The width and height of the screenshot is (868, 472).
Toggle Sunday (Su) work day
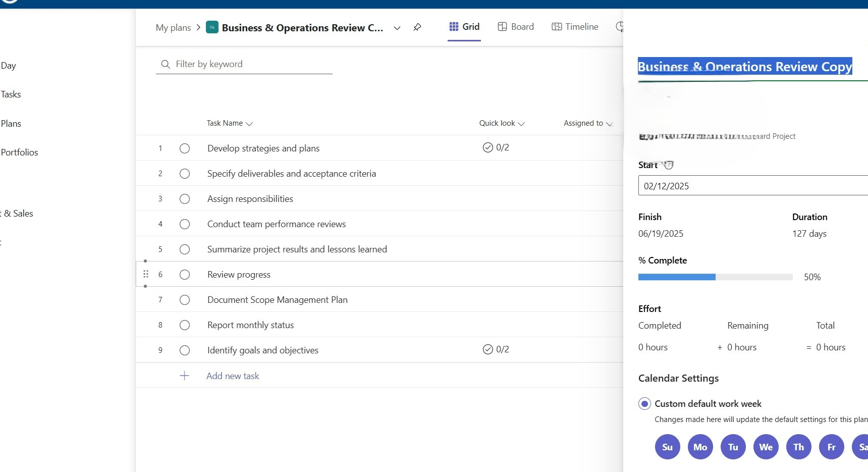(x=667, y=447)
